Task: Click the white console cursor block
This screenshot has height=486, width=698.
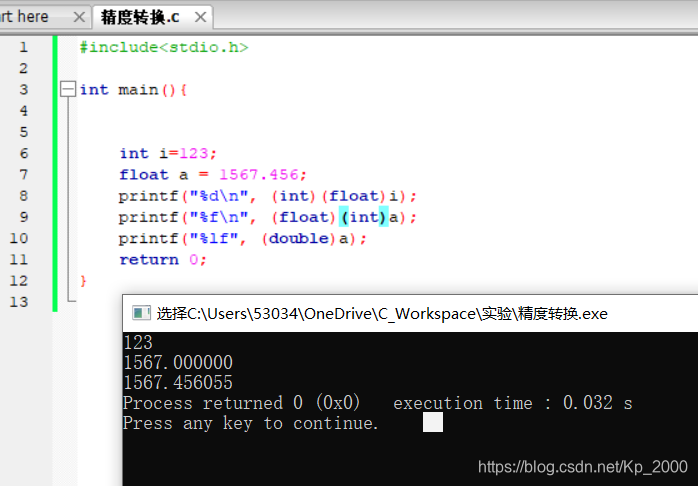Action: tap(433, 422)
